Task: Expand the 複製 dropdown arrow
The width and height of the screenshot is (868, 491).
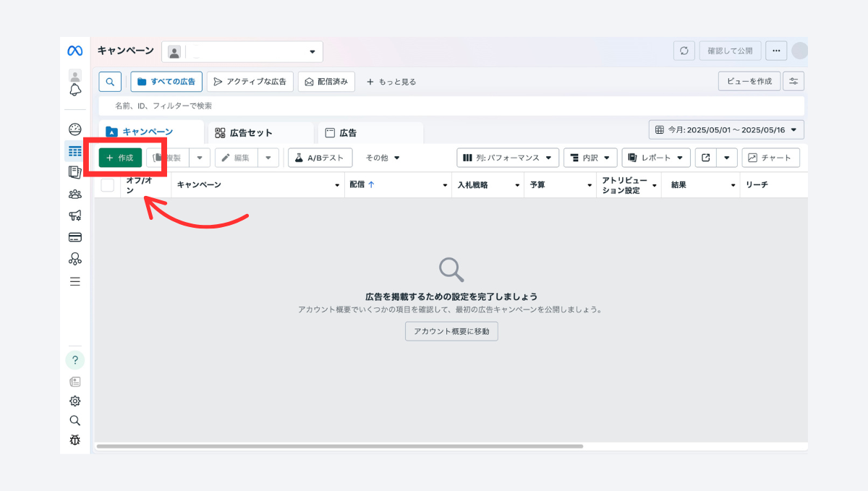Action: tap(200, 158)
